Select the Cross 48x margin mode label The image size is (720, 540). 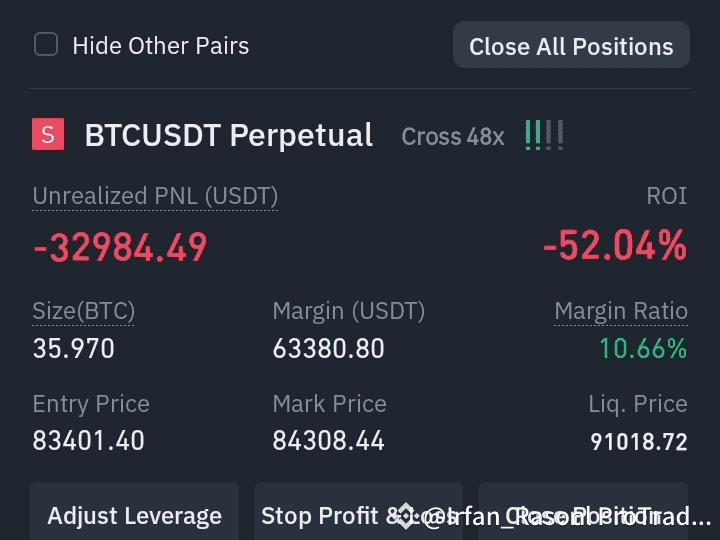click(x=453, y=136)
